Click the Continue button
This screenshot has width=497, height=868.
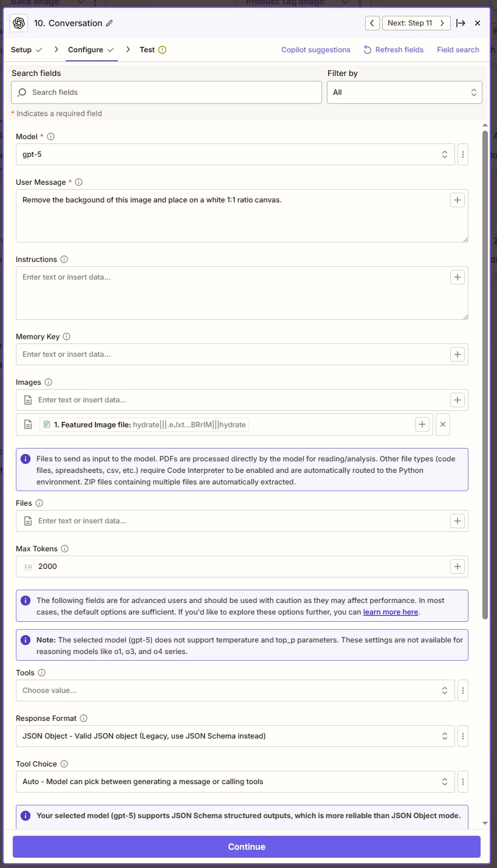247,847
